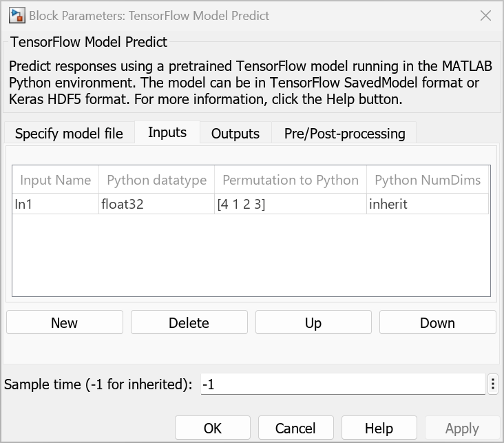Viewport: 504px width, 443px height.
Task: Close the Block Parameters dialog
Action: coord(485,15)
